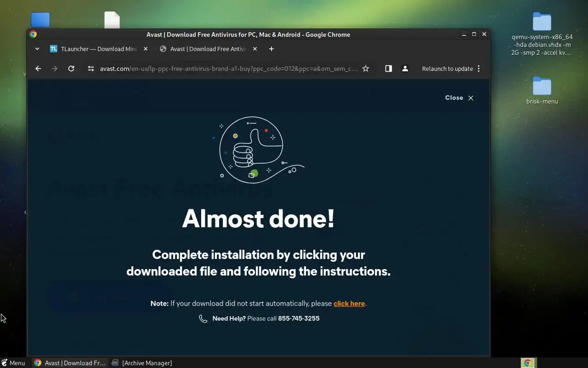Click Chrome icon in system tray
588x368 pixels.
click(528, 363)
